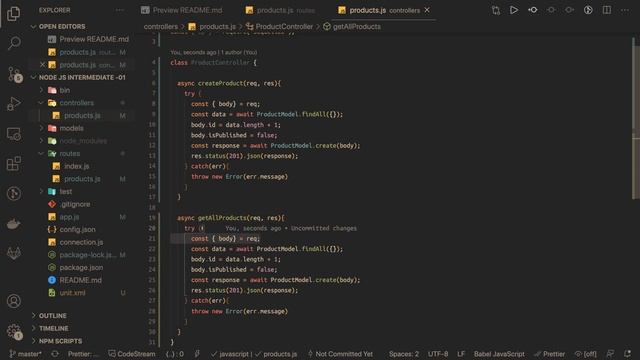640x360 pixels.
Task: Open the Run and Debug view
Action: coord(14,104)
